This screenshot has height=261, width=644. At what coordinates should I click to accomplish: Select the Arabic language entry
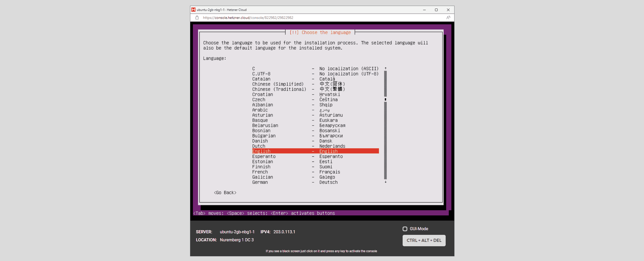point(260,110)
